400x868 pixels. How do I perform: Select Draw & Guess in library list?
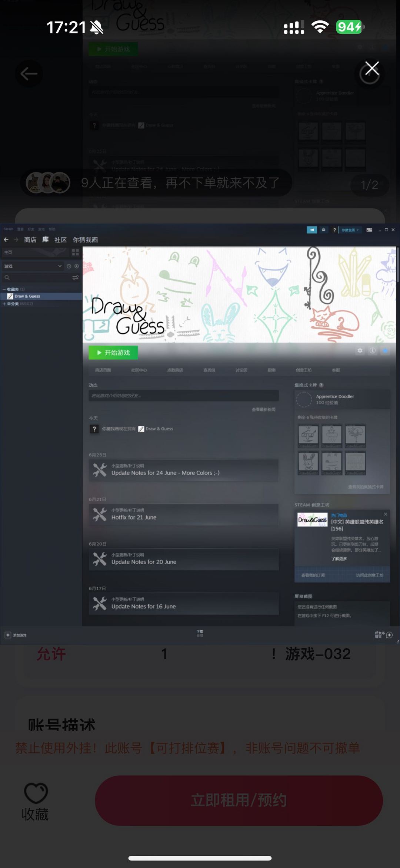41,296
